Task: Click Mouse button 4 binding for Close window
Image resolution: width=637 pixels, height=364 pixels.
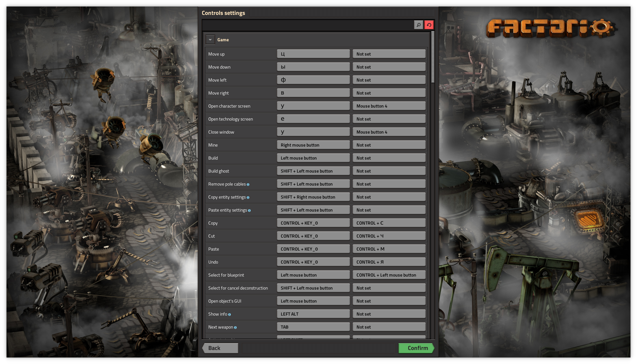Action: [x=389, y=132]
